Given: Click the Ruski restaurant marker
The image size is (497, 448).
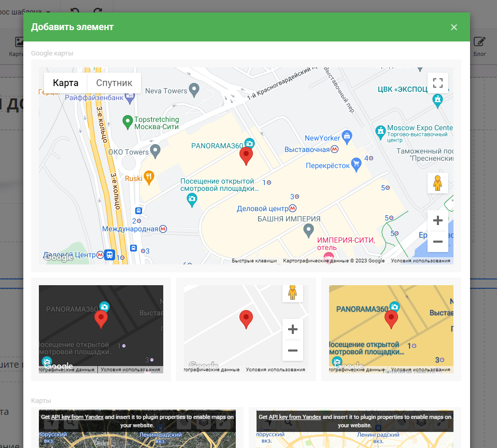Looking at the screenshot, I should [149, 177].
